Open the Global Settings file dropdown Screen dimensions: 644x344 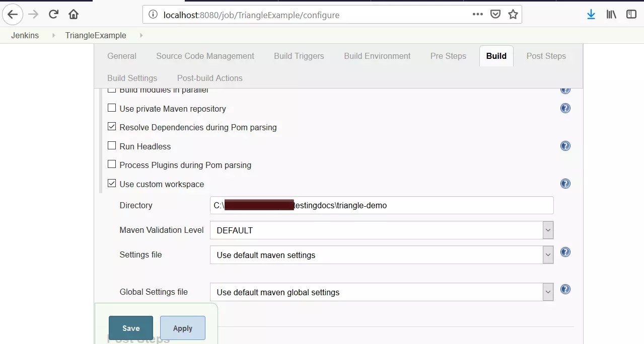point(548,292)
